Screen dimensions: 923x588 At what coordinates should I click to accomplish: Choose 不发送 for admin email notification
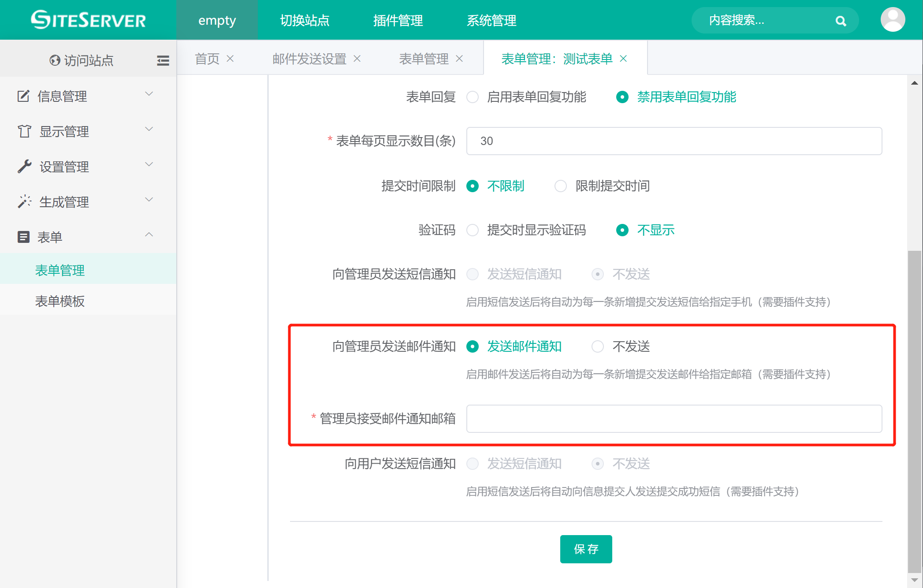tap(598, 346)
